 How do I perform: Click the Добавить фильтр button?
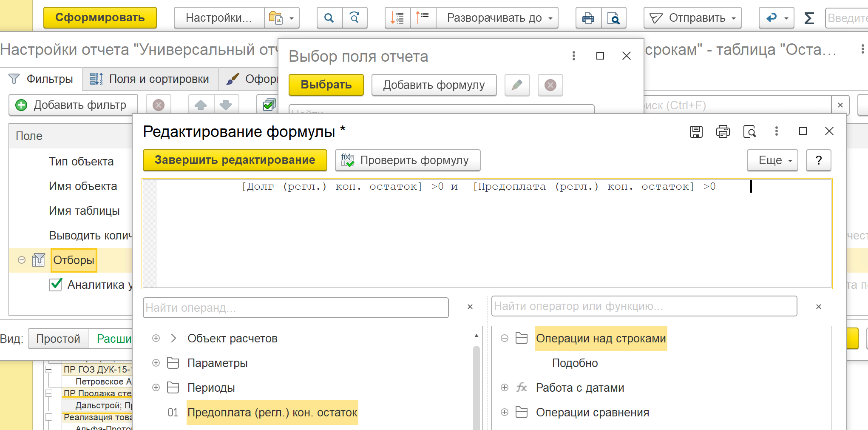[x=73, y=105]
